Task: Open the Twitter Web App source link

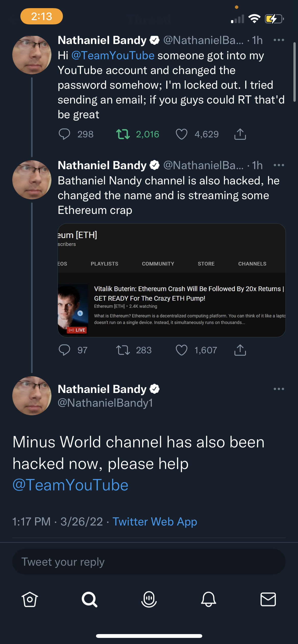Action: tap(155, 522)
